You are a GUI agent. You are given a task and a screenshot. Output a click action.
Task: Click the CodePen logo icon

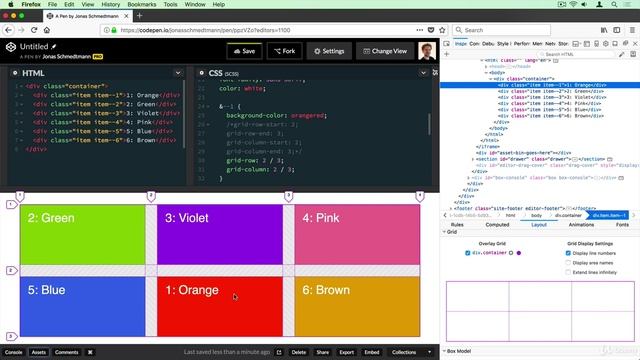pos(11,47)
